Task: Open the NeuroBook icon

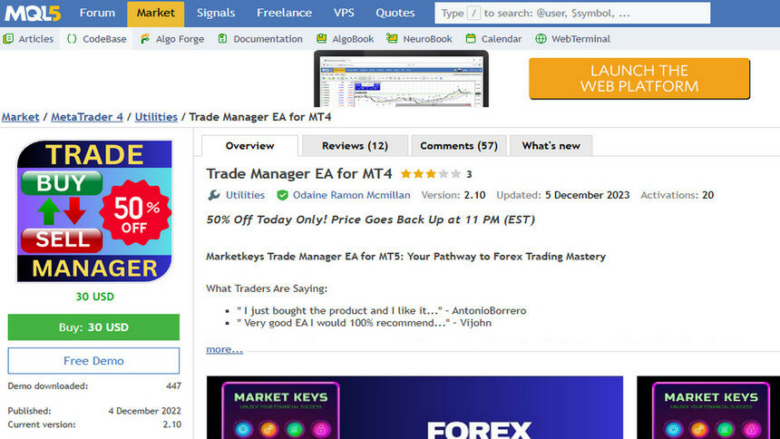Action: 393,39
